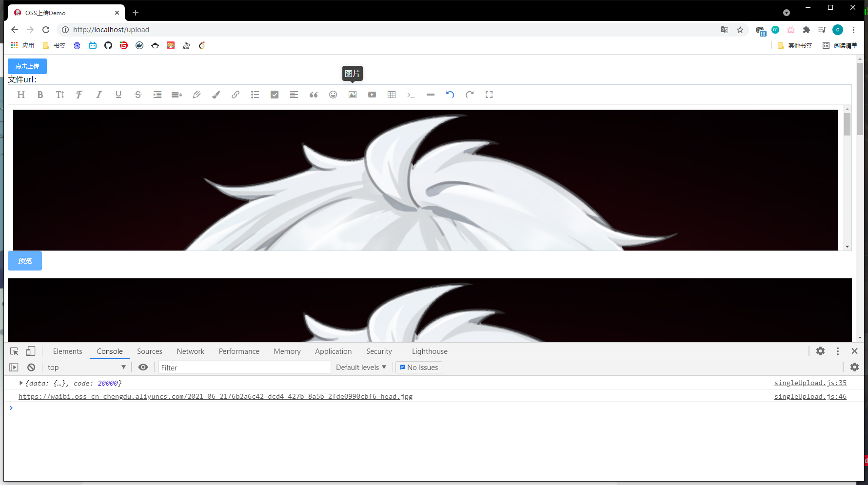The width and height of the screenshot is (868, 485).
Task: Toggle the live expression eye icon
Action: (143, 367)
